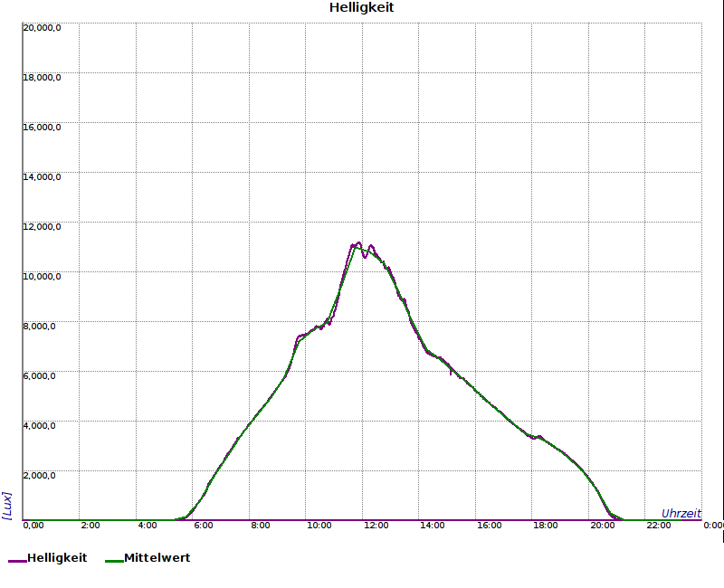Click the 18:00 time label

[x=546, y=526]
